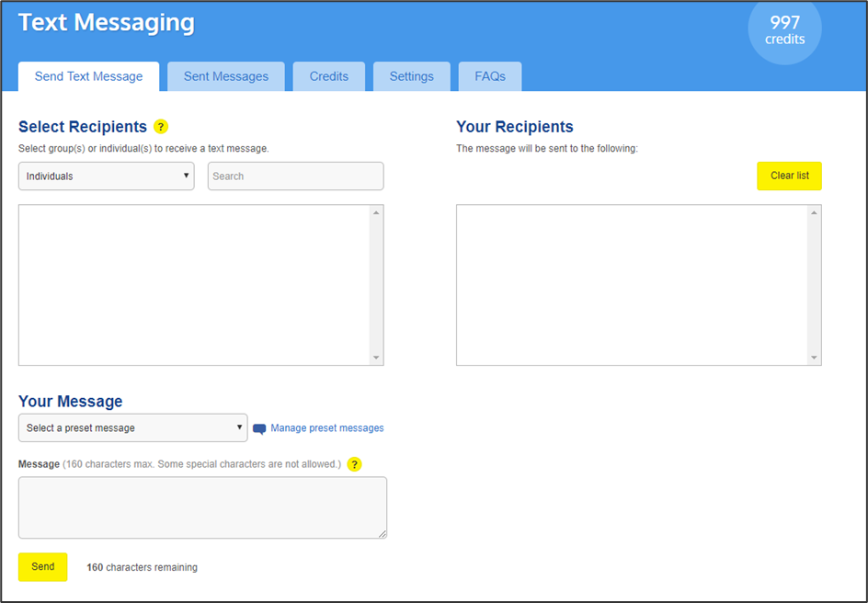
Task: Click inside the Message text area
Action: point(202,507)
